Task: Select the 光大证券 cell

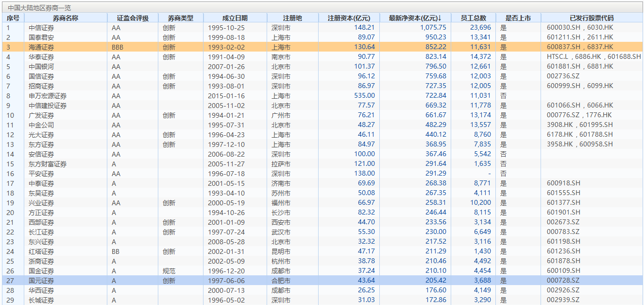Action: coord(41,135)
